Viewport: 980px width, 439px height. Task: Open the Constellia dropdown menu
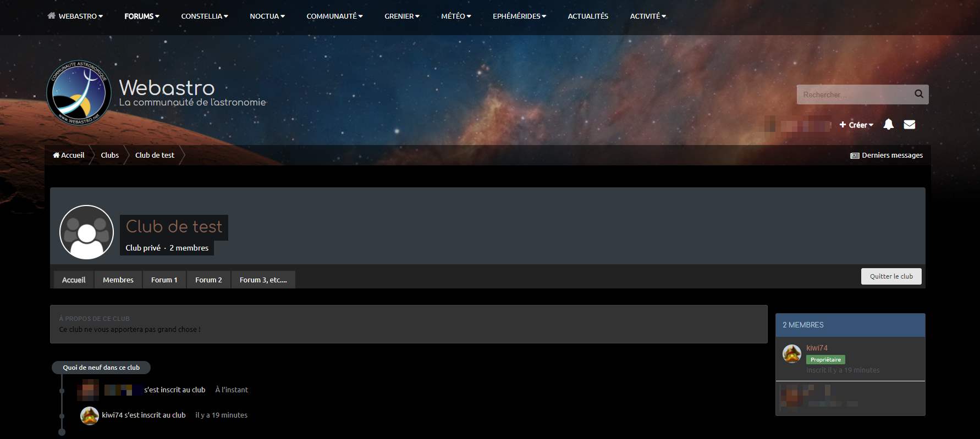[x=205, y=16]
